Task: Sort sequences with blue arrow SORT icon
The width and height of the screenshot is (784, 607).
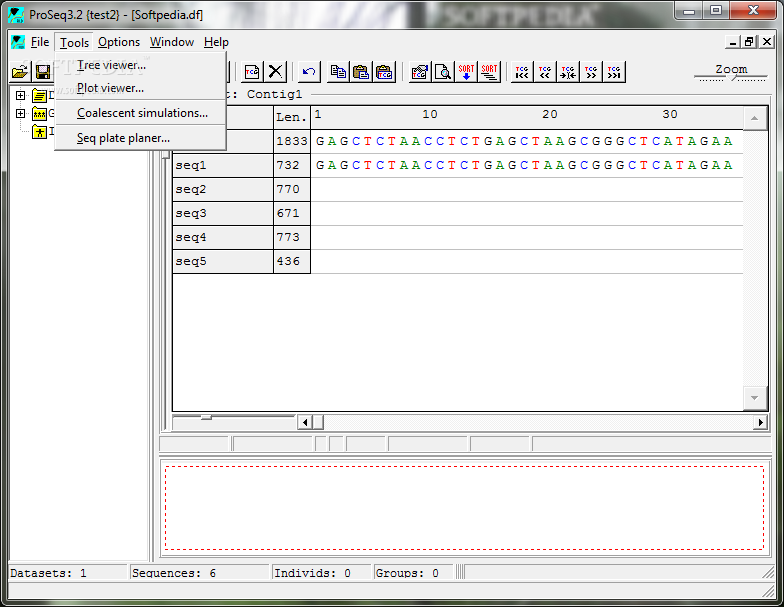Action: pyautogui.click(x=466, y=72)
